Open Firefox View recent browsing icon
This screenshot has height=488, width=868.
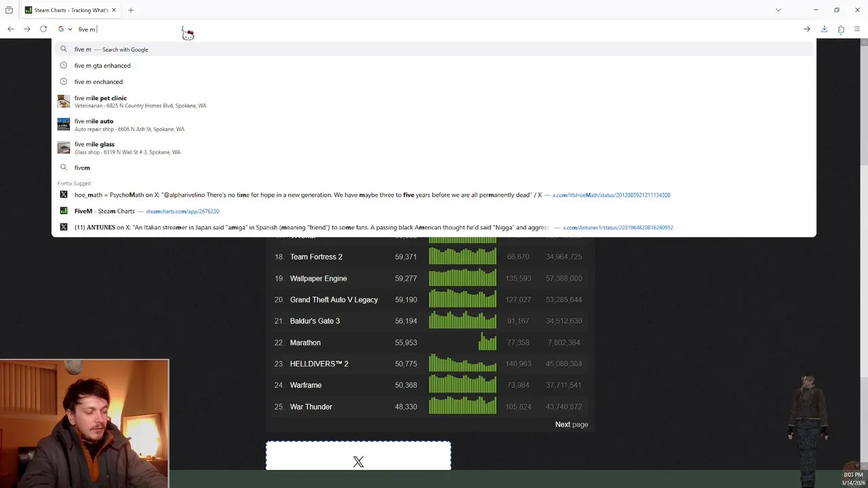[x=9, y=10]
